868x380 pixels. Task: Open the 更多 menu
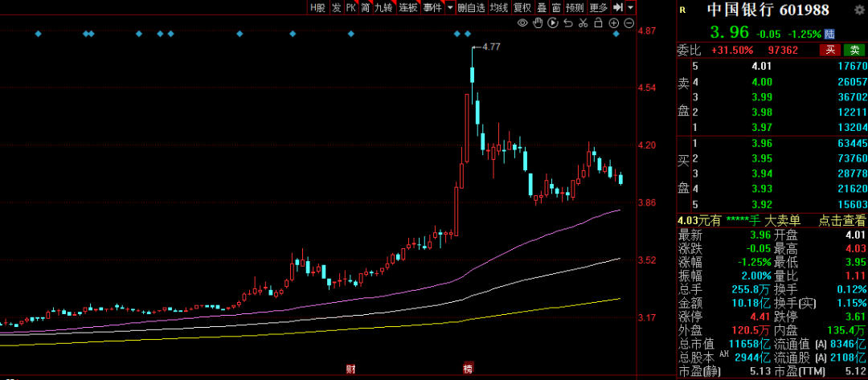pos(599,7)
